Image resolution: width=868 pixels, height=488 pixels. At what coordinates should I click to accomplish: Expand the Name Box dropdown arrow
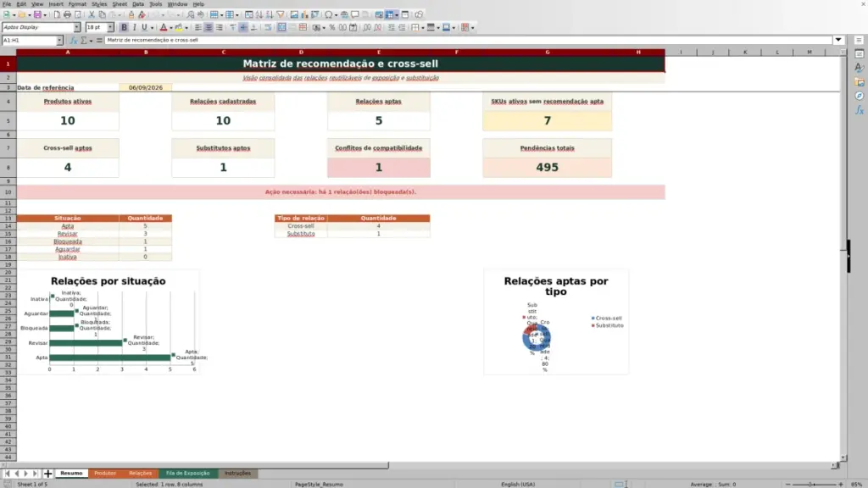click(59, 41)
